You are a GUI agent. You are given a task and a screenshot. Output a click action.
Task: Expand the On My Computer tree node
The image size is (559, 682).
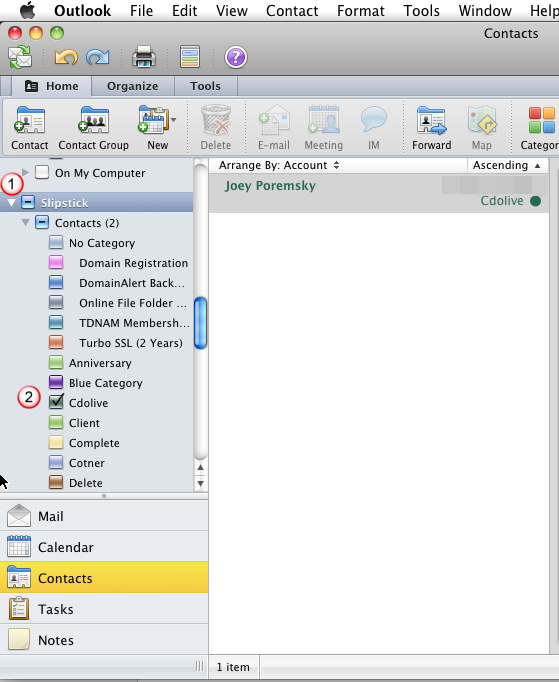pyautogui.click(x=25, y=173)
